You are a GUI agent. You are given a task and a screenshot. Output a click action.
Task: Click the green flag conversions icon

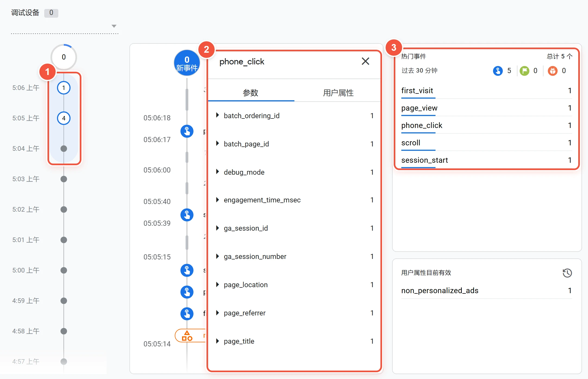[x=524, y=71]
